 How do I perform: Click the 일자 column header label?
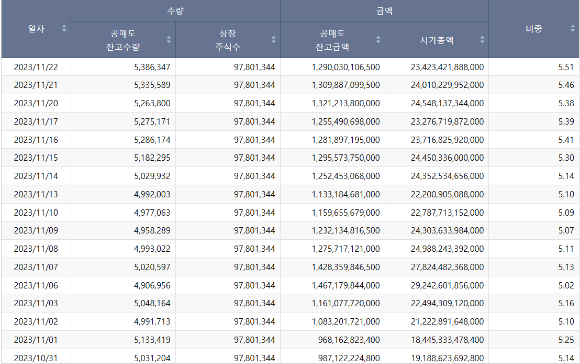[36, 28]
